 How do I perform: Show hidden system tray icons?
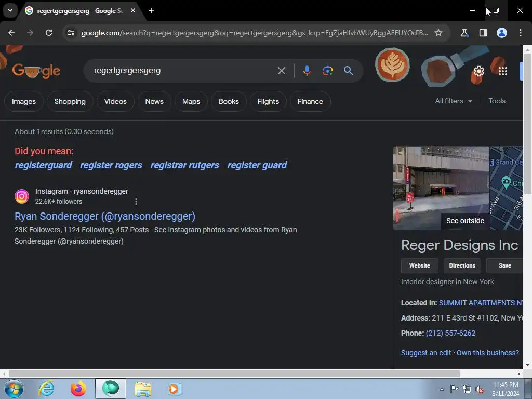click(x=442, y=389)
